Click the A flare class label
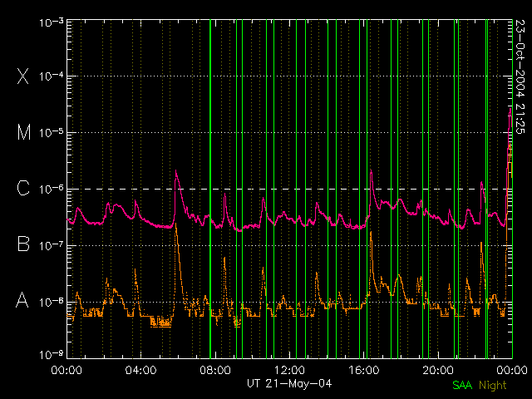The width and height of the screenshot is (532, 399). tap(22, 300)
